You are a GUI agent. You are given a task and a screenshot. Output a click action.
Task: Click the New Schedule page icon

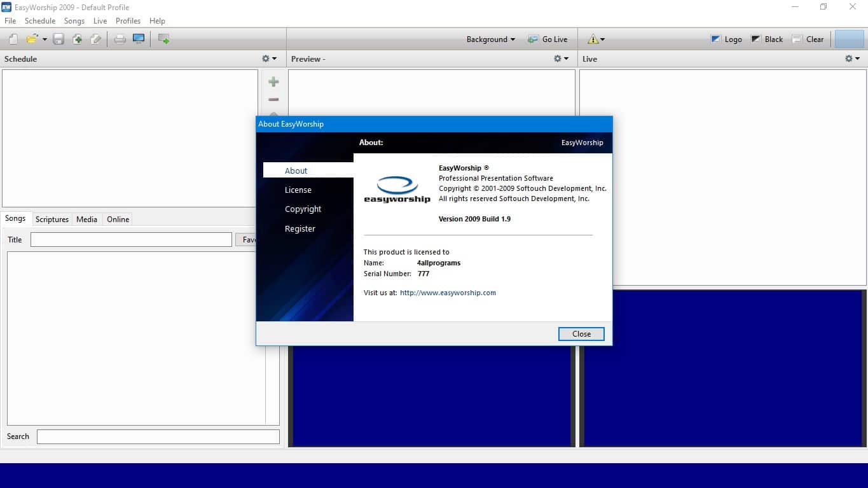pos(13,39)
